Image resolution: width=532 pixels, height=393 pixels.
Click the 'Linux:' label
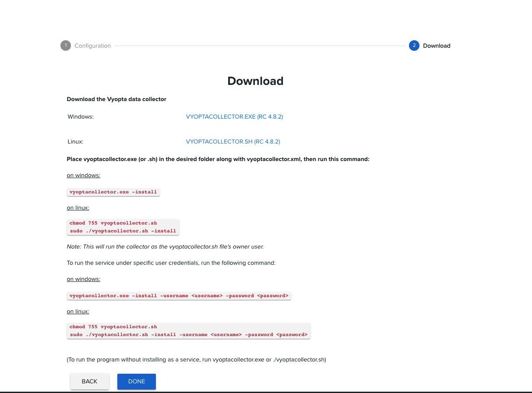point(75,142)
